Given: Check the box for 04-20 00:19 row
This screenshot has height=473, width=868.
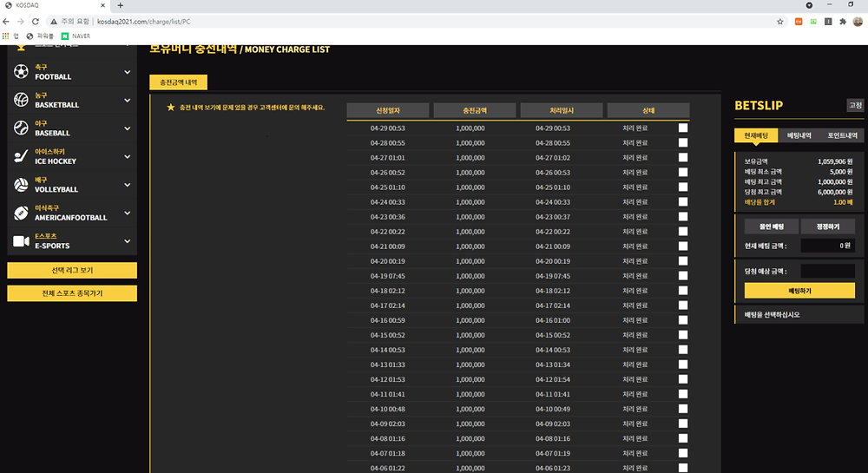Looking at the screenshot, I should coord(683,261).
